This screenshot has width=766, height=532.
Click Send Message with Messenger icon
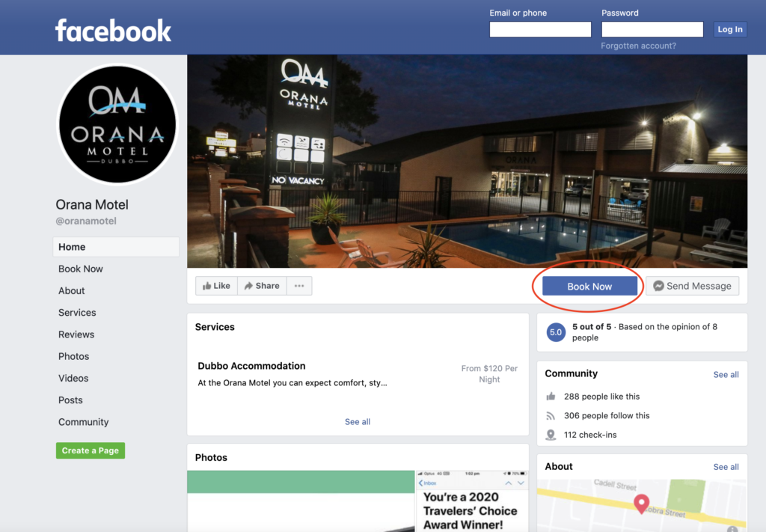[692, 286]
